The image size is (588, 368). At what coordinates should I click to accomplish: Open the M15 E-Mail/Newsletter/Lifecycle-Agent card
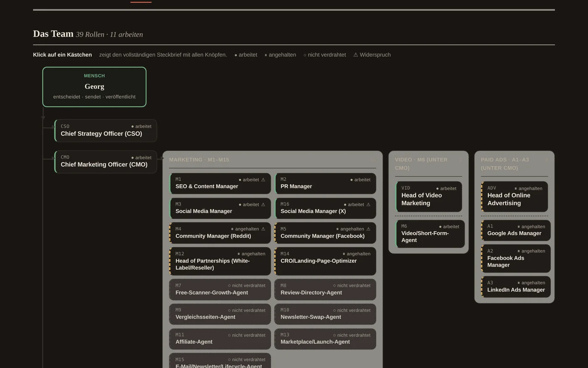(x=220, y=361)
